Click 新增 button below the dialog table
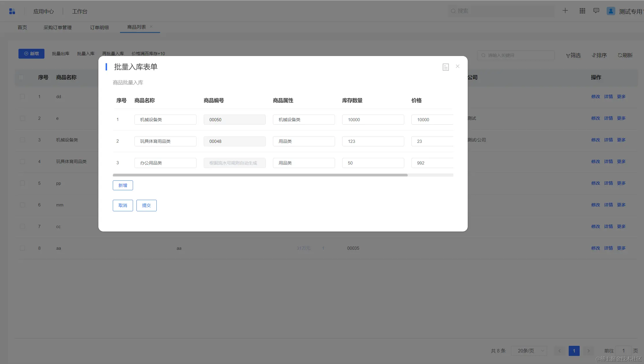 (x=123, y=185)
